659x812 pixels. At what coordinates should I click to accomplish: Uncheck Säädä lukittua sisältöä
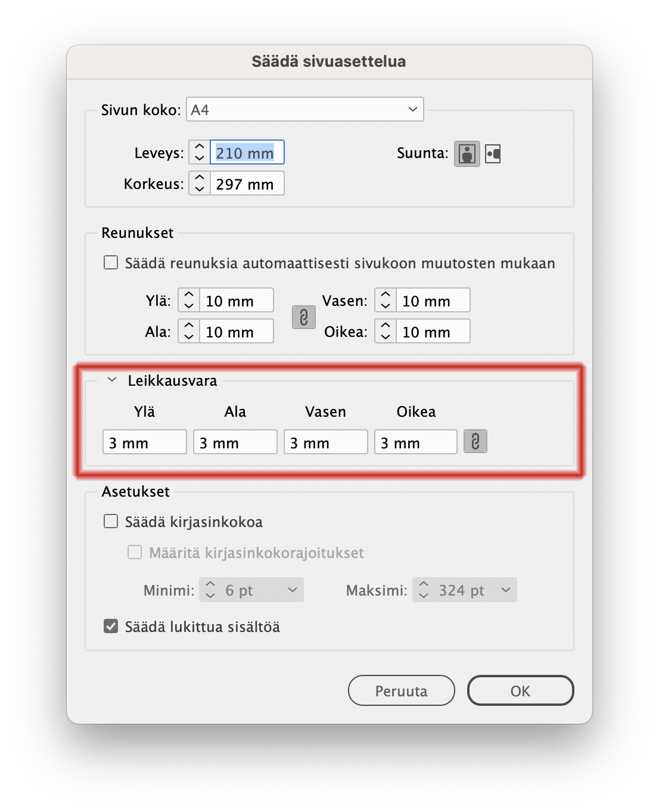(110, 627)
